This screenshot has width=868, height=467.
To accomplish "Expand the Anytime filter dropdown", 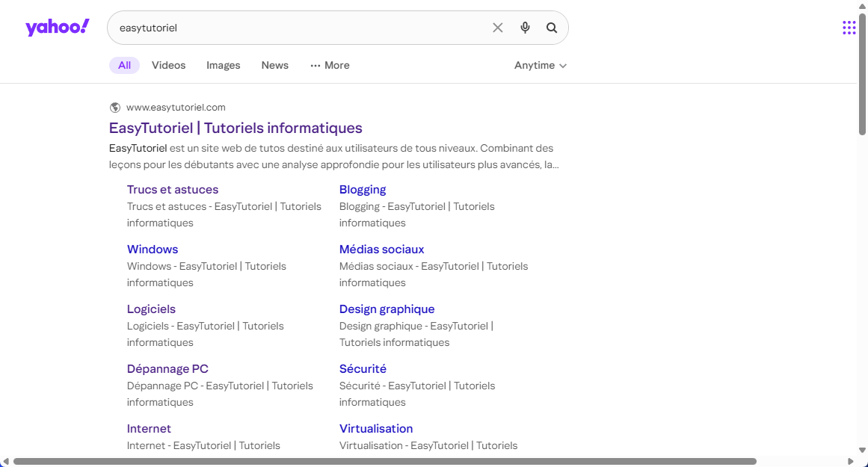I will click(x=540, y=66).
